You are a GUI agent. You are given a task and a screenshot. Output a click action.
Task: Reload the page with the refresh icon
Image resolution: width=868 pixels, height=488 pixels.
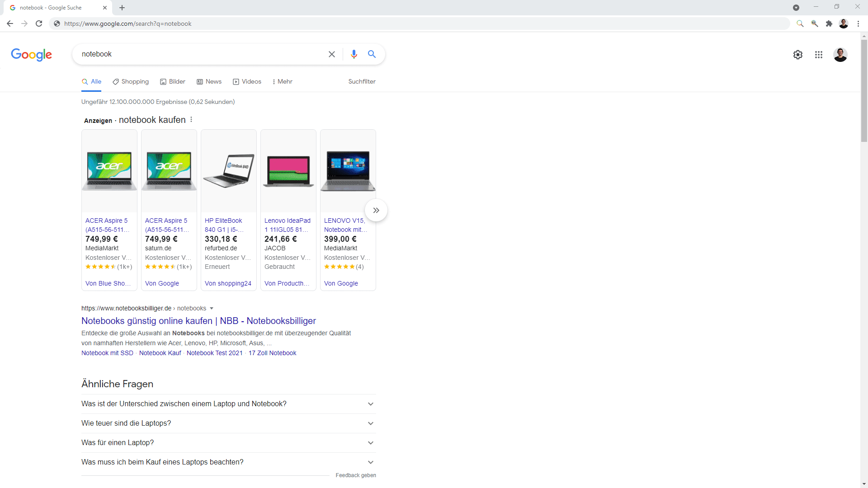[x=39, y=23]
